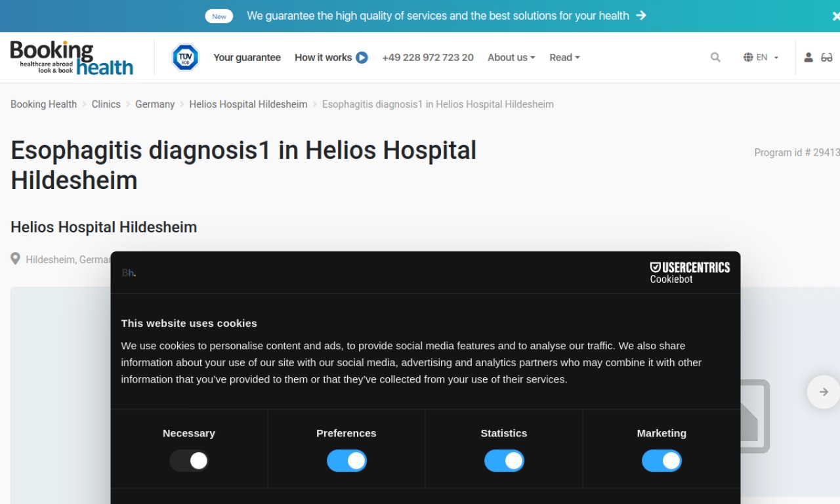This screenshot has height=504, width=840.
Task: Go to Clinics breadcrumb
Action: pyautogui.click(x=106, y=104)
